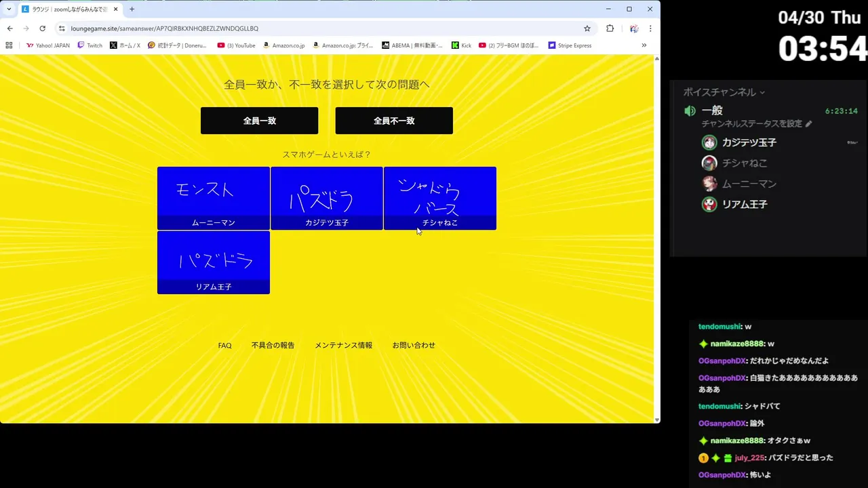Open the フリーBGM bookmark
The image size is (868, 488).
pos(509,45)
